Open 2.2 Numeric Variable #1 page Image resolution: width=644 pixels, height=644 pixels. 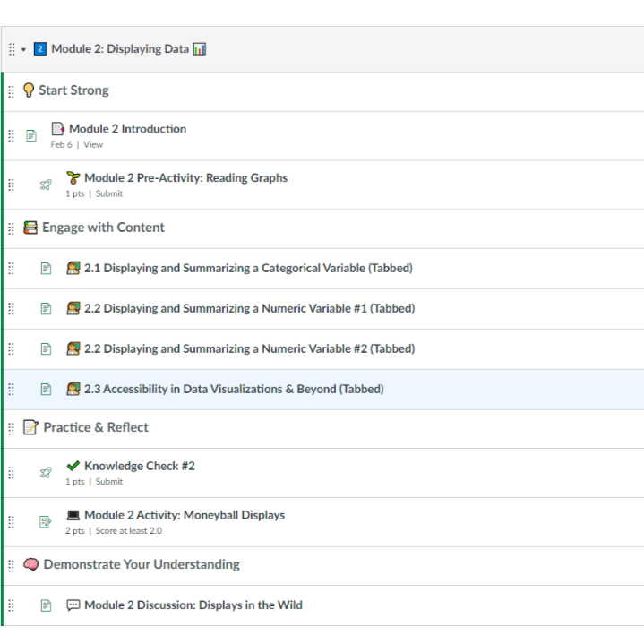tap(249, 308)
